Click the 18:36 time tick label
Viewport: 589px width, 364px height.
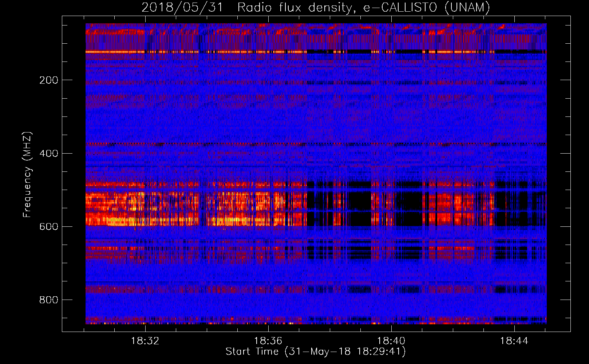(268, 341)
